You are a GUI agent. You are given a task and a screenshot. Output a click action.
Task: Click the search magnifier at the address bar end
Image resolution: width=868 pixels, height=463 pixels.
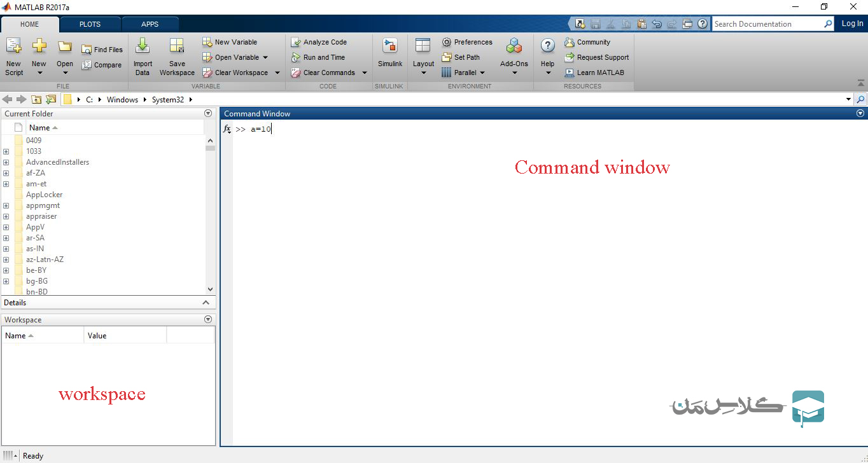pos(860,99)
